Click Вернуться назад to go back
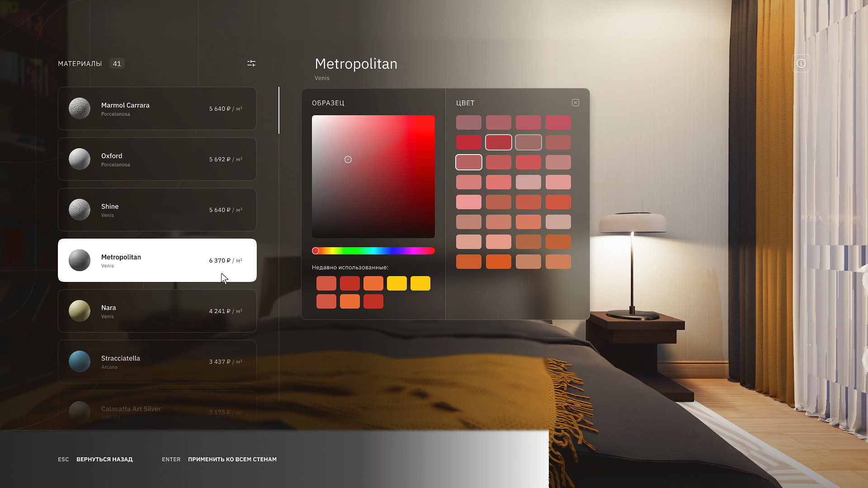868x488 pixels. (x=104, y=459)
